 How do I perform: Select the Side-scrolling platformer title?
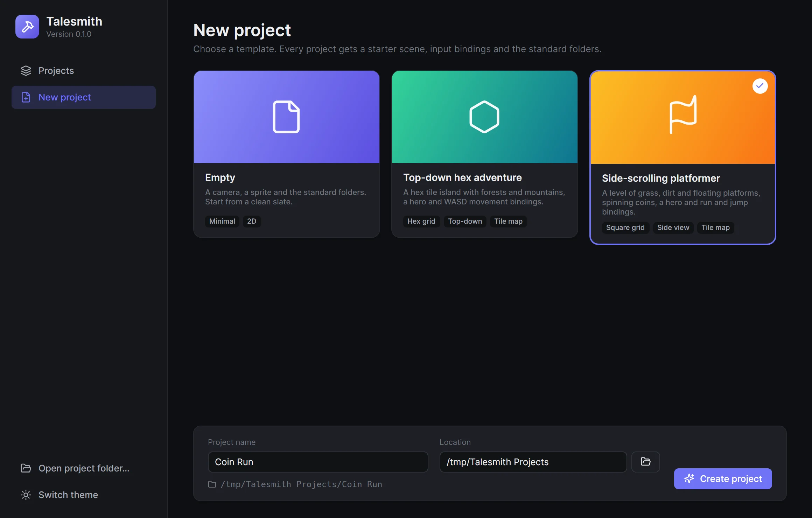pos(661,178)
